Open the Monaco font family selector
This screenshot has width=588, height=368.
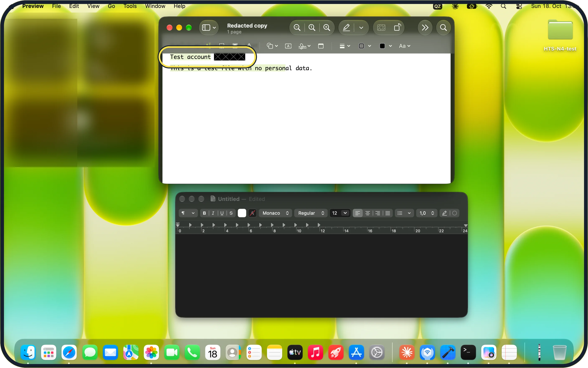pos(275,213)
